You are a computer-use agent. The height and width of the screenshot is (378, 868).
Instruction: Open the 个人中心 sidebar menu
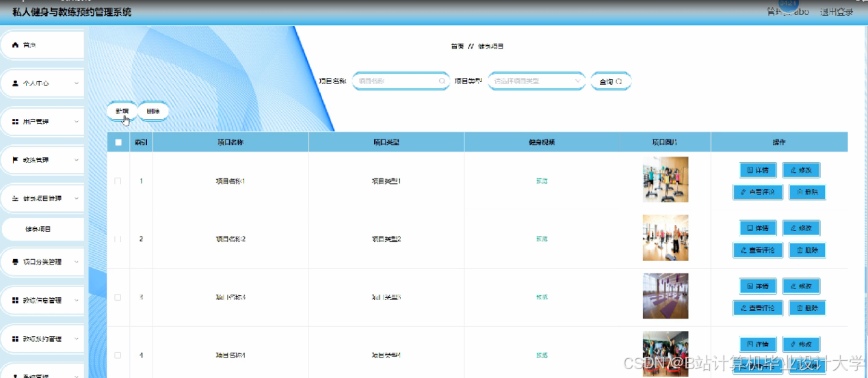pyautogui.click(x=42, y=83)
